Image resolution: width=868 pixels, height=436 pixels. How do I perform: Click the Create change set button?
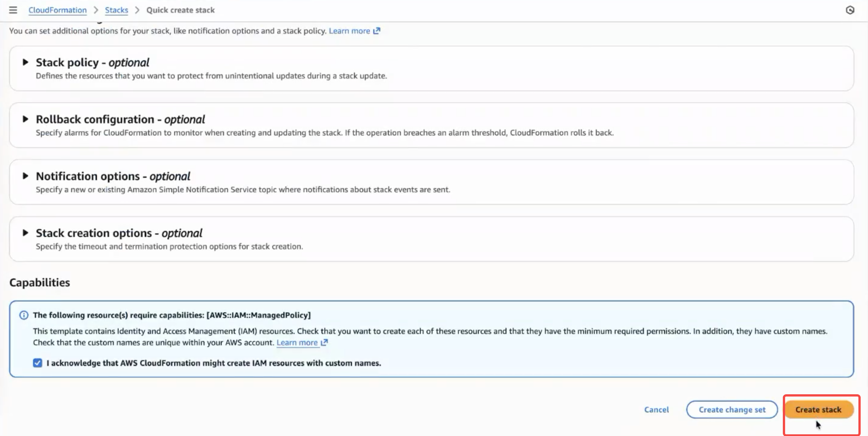[732, 410]
